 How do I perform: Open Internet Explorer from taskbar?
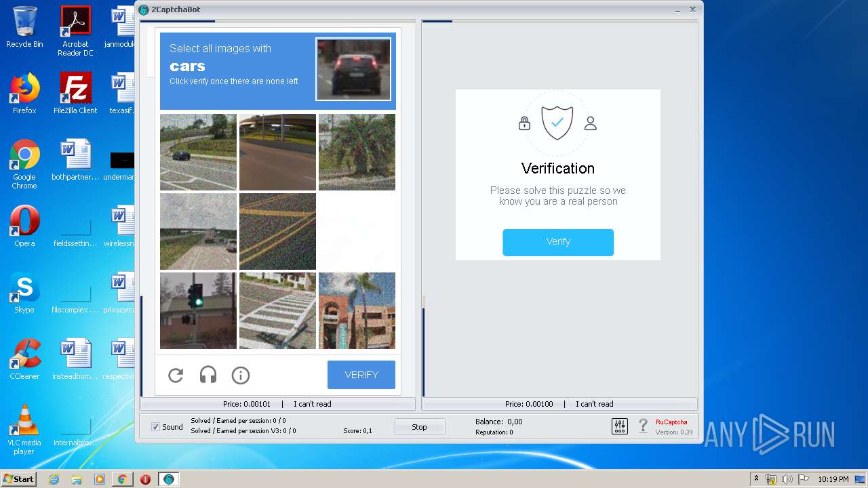(54, 479)
